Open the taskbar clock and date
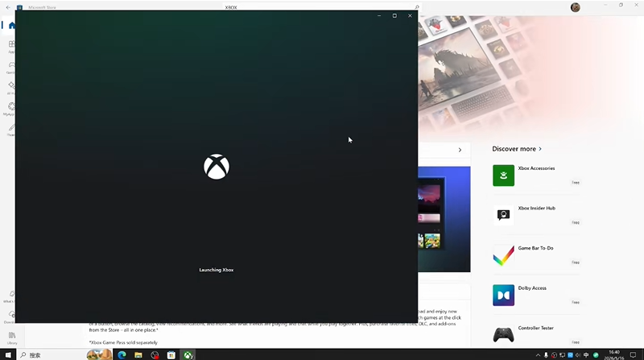Screen dimensions: 644x360 tap(614, 355)
